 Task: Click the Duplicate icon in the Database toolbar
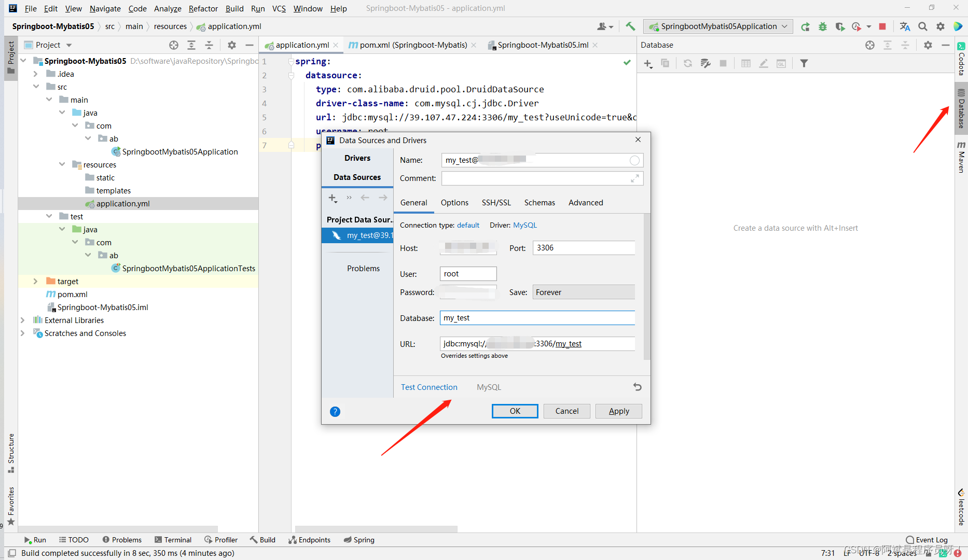point(665,63)
